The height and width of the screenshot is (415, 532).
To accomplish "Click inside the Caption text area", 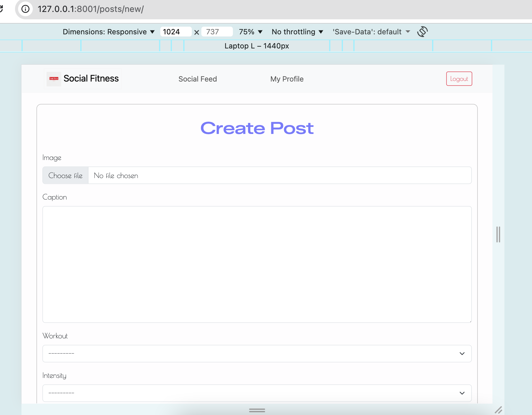I will pyautogui.click(x=257, y=264).
